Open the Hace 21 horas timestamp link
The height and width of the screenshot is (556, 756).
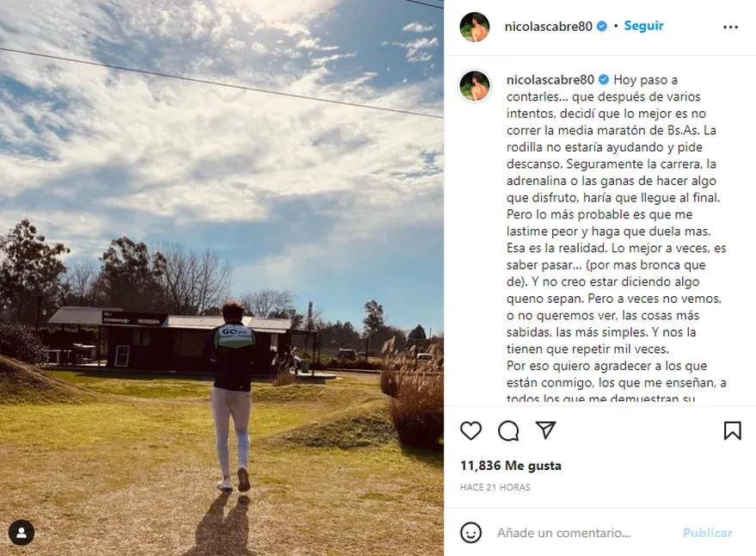click(495, 487)
